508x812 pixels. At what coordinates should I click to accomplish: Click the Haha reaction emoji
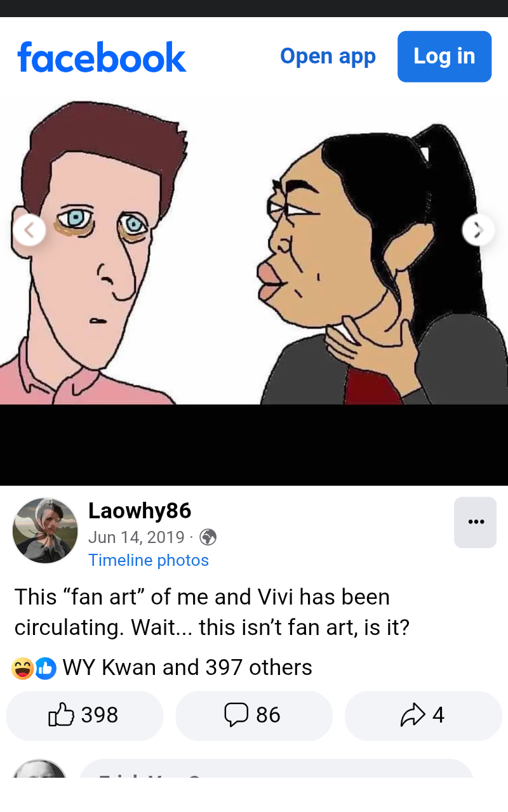23,668
